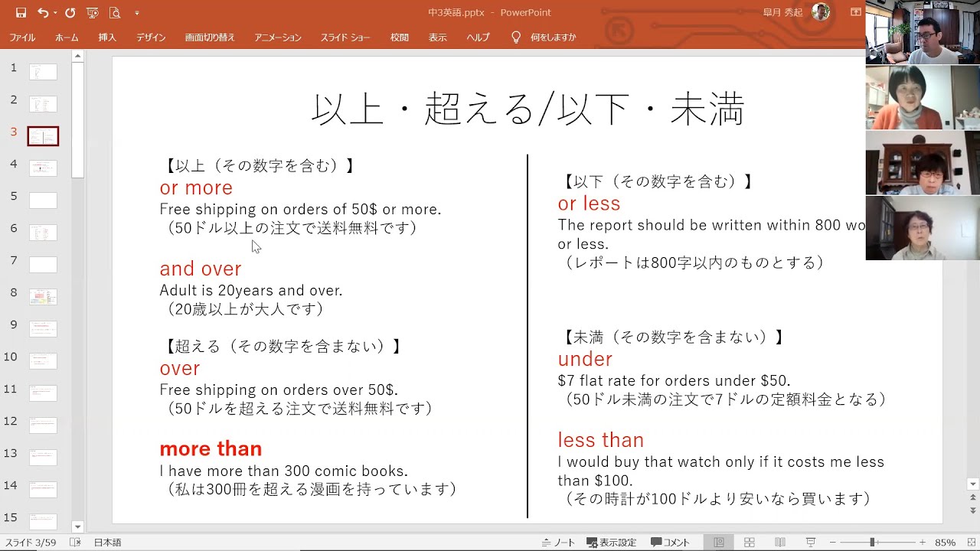Viewport: 980px width, 551px height.
Task: Switch to Slide Sorter view icon
Action: click(x=750, y=543)
